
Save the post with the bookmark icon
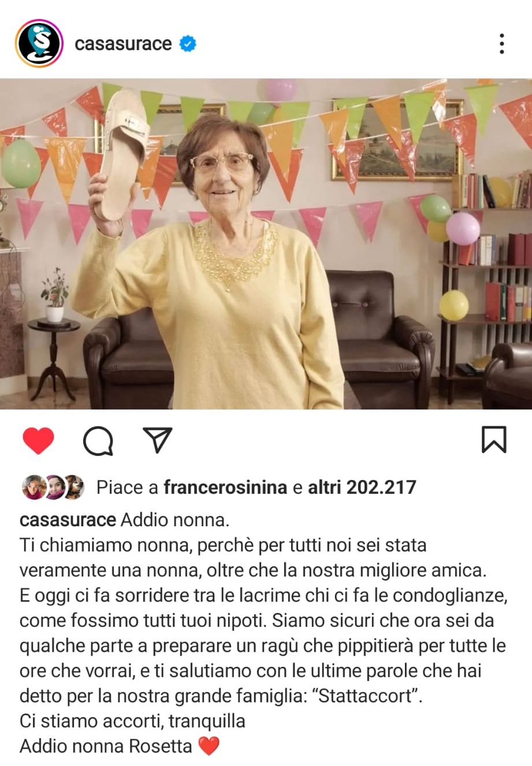(x=494, y=440)
